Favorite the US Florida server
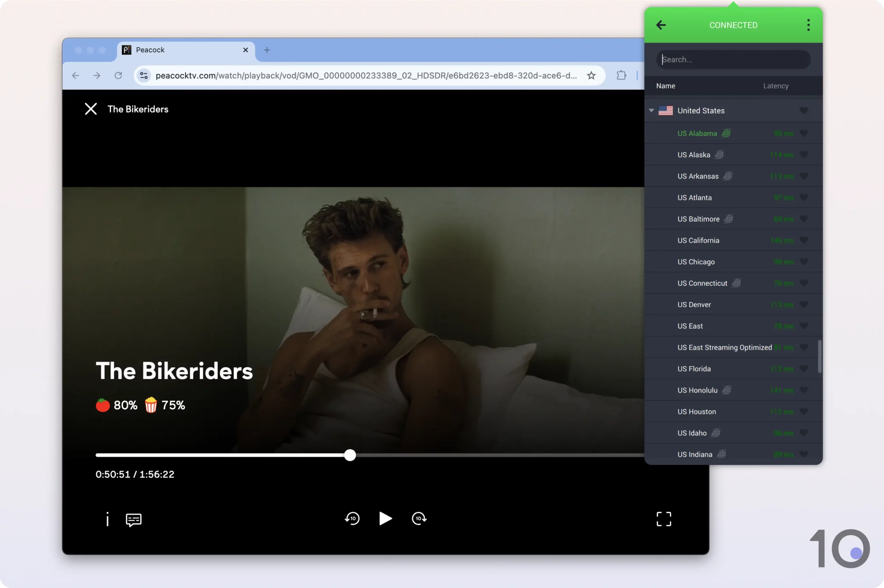Image resolution: width=884 pixels, height=588 pixels. 804,369
